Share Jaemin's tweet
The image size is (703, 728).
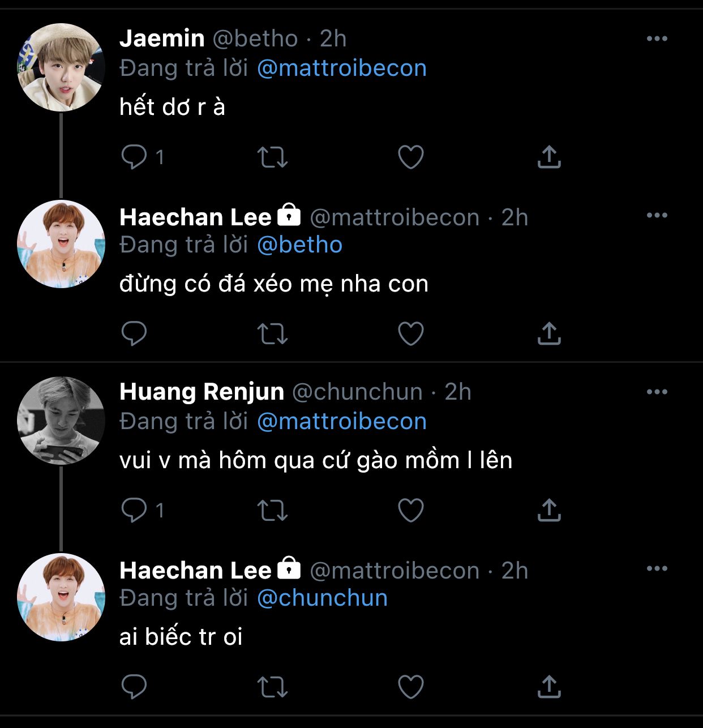tap(548, 157)
